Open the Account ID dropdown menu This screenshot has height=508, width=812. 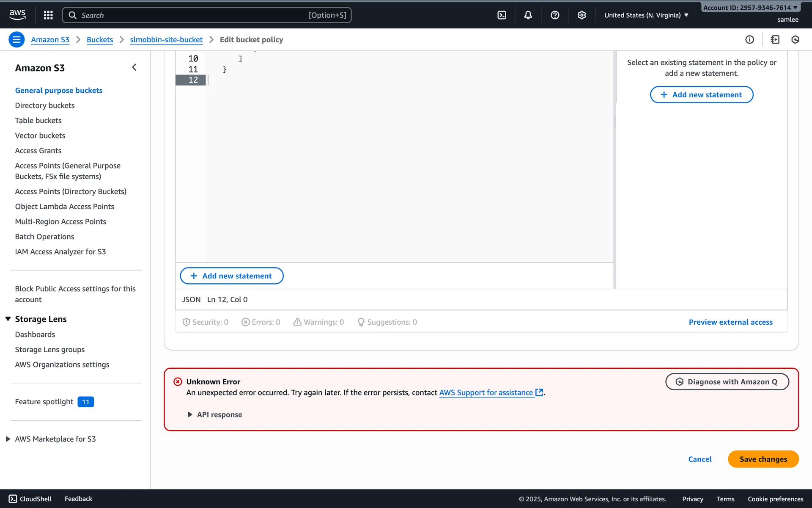(750, 8)
